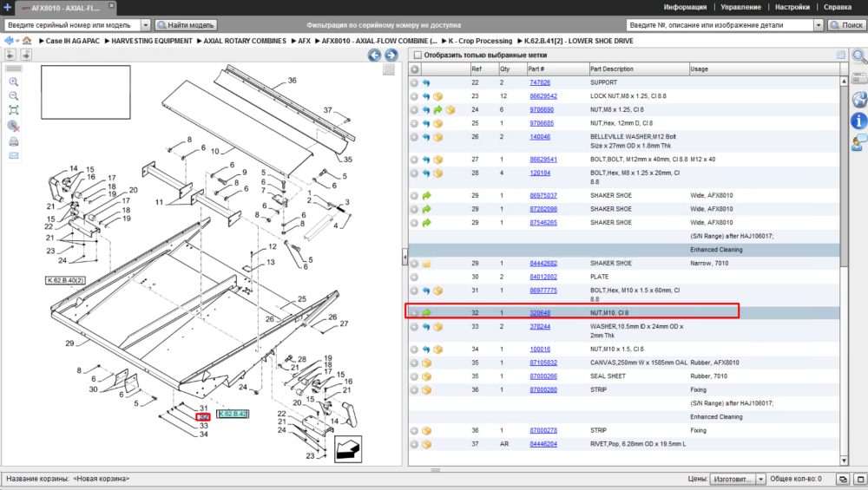Viewport: 868px width, 490px height.
Task: Select the round add button for SUPPORT 747826
Action: (414, 82)
